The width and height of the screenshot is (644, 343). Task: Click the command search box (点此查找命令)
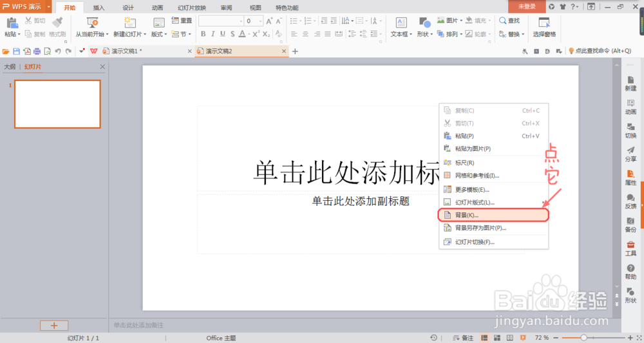click(600, 51)
